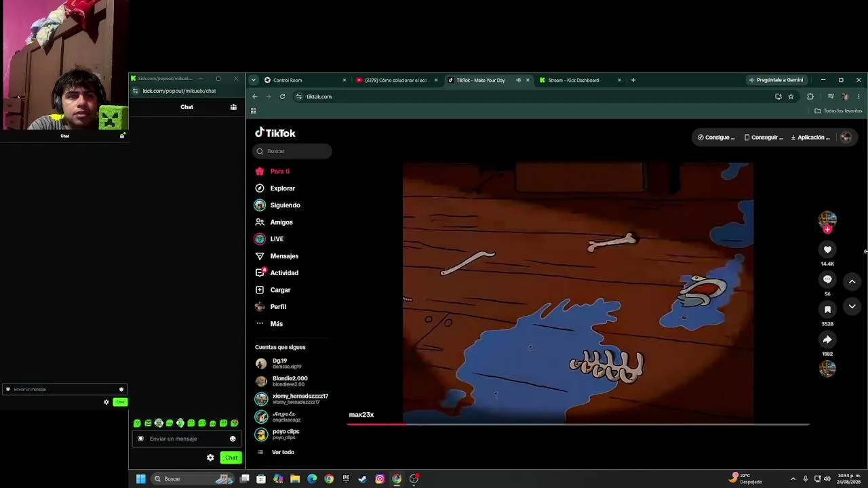868x488 pixels.
Task: Open Mensajes in TikTok sidebar
Action: 277,256
